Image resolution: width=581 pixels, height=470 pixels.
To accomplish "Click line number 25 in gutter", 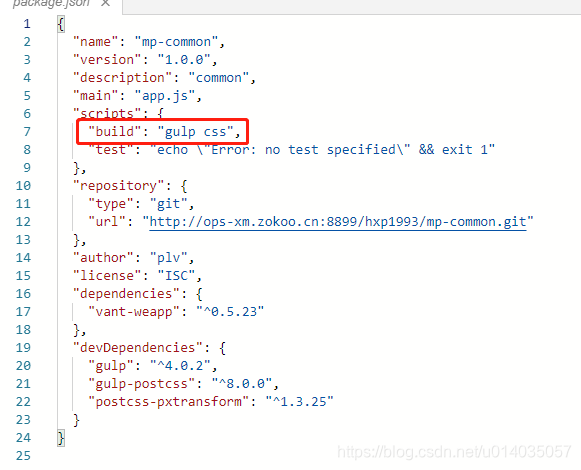I will pos(23,456).
